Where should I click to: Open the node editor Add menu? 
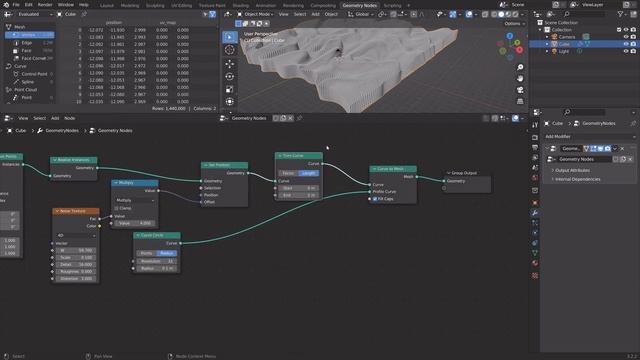tap(55, 118)
